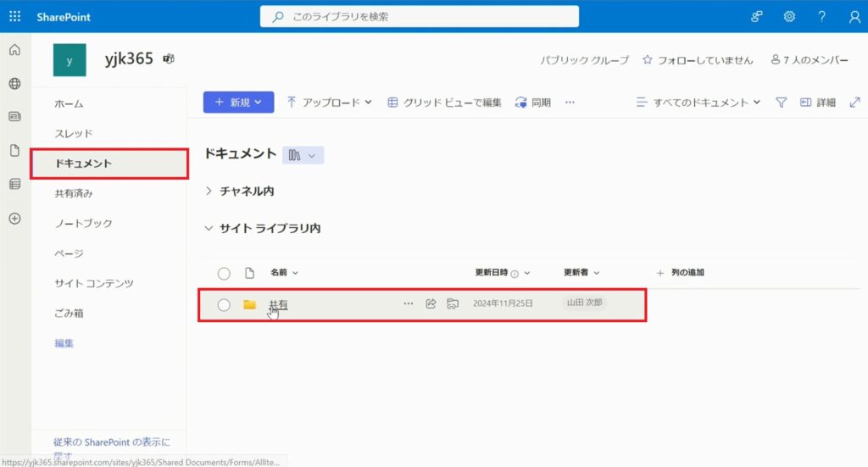This screenshot has width=868, height=467.
Task: Open the 共有 folder name link
Action: click(279, 304)
